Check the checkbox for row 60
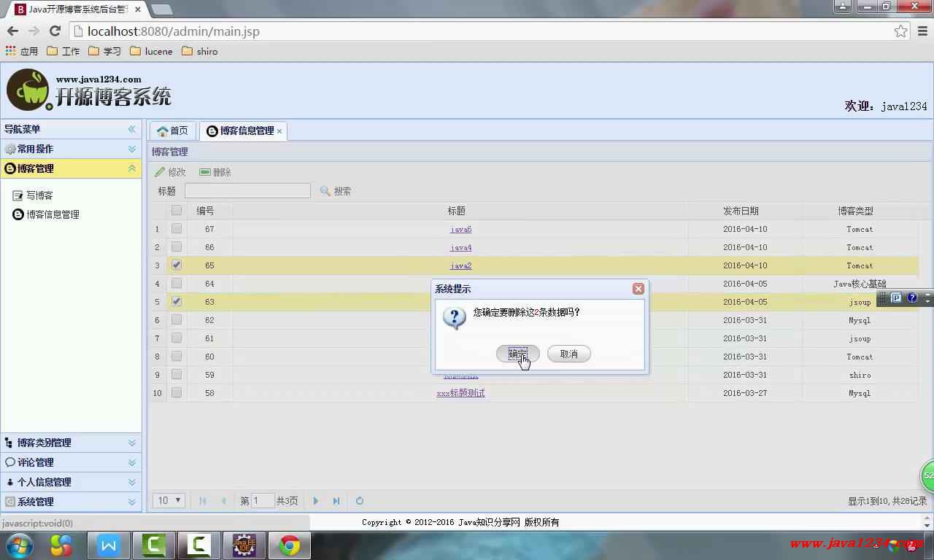Screen dimensions: 934x560 point(177,356)
